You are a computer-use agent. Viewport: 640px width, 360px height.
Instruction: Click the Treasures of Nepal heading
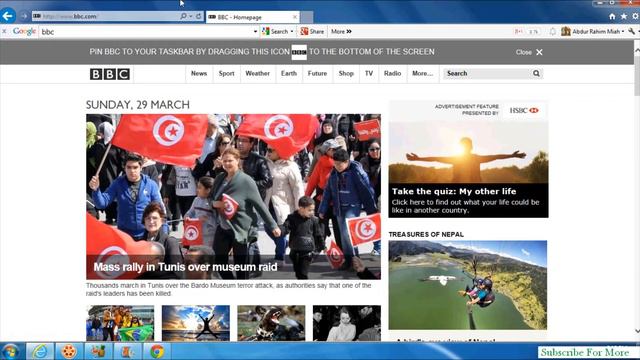point(426,234)
